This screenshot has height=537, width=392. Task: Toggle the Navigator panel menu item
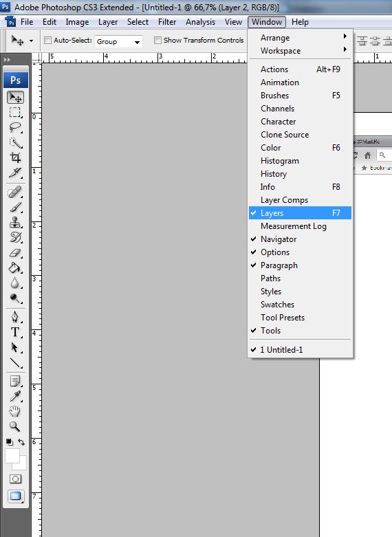click(x=300, y=239)
